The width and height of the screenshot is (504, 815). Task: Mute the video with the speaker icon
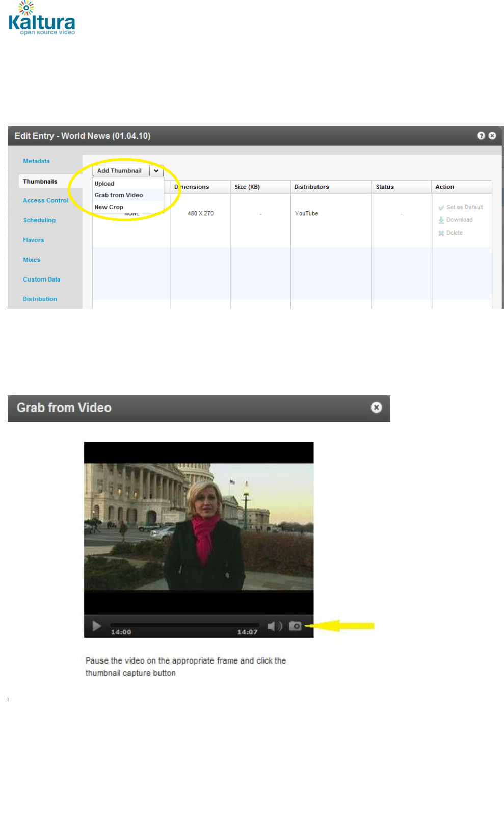click(x=275, y=626)
